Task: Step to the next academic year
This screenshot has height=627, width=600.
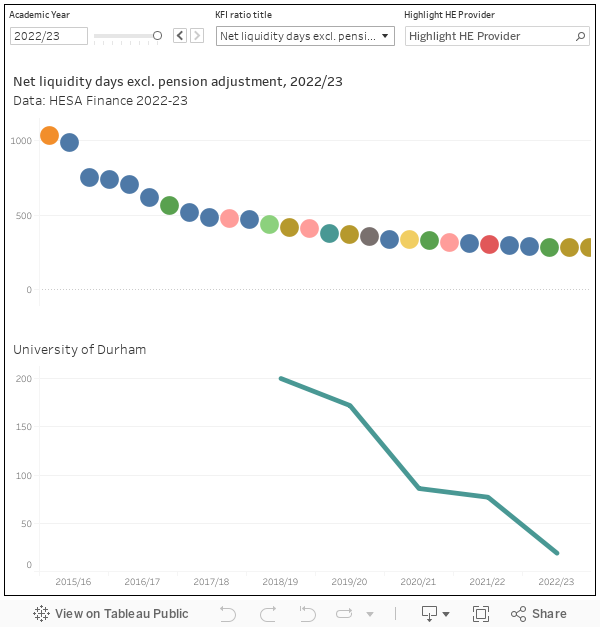Action: point(197,36)
